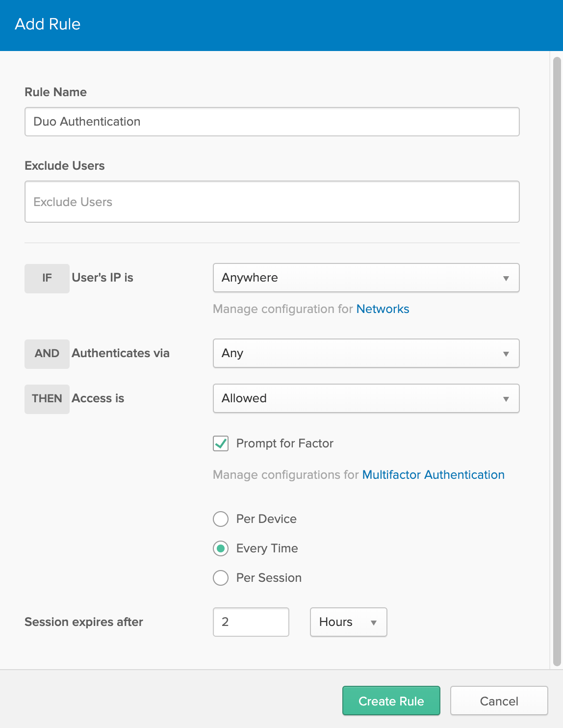Open the Multifactor Authentication configuration link
Viewport: 563px width, 728px height.
[x=433, y=474]
